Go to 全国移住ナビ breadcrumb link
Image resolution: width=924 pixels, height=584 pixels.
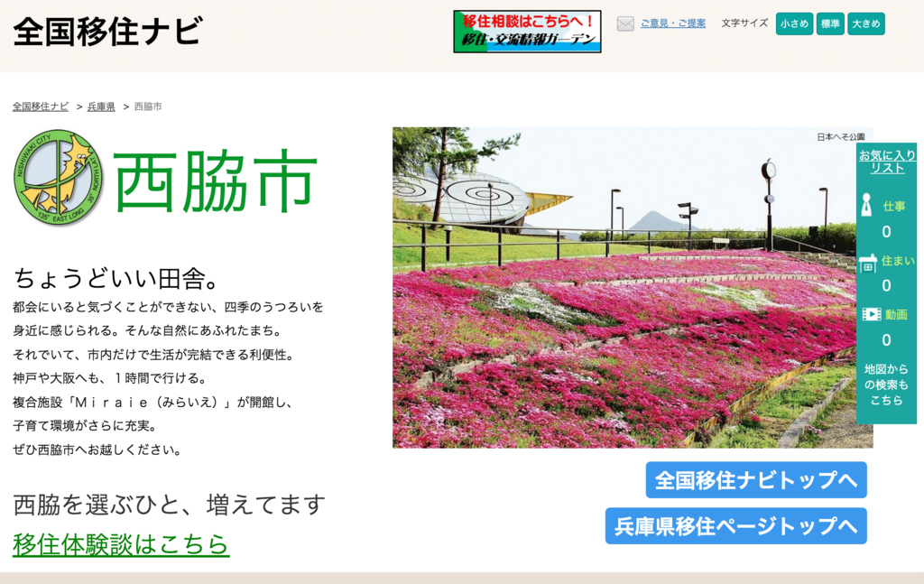tap(41, 107)
